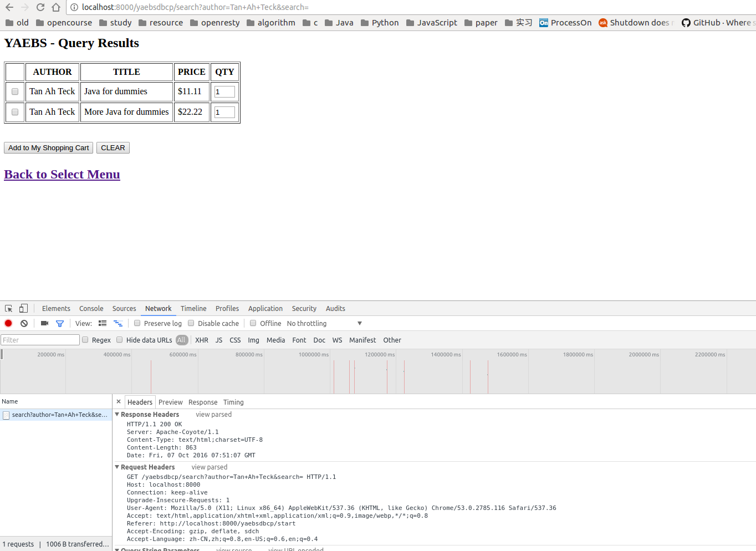Image resolution: width=756 pixels, height=551 pixels.
Task: Open the Preview tab of the request
Action: (171, 402)
